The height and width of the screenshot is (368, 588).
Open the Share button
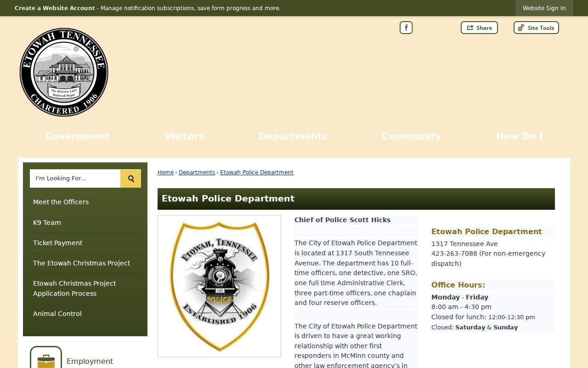click(479, 28)
